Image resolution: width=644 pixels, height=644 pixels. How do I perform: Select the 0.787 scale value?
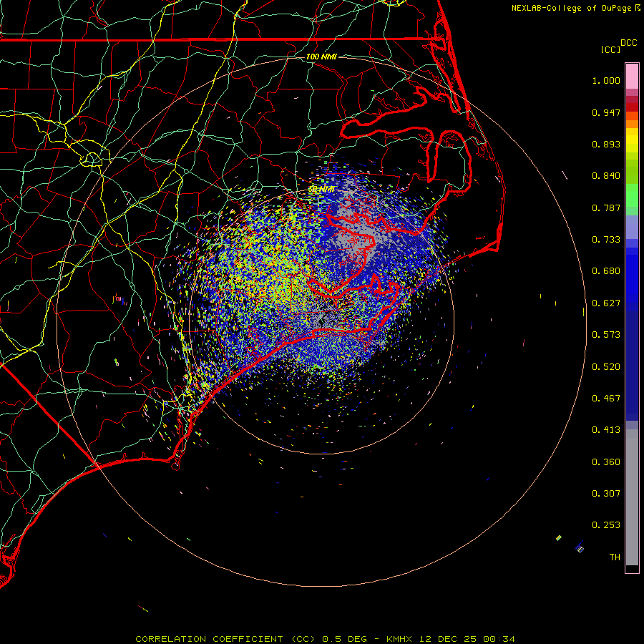(x=606, y=208)
